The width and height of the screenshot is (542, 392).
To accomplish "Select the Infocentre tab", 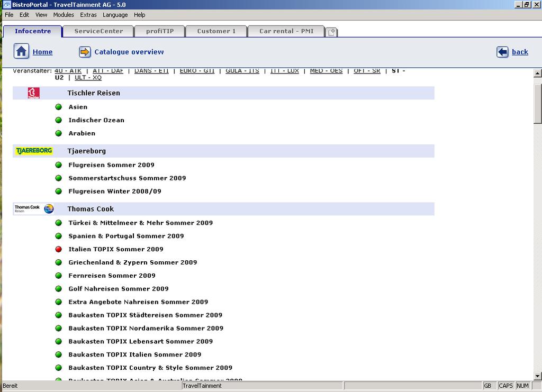I will (33, 31).
